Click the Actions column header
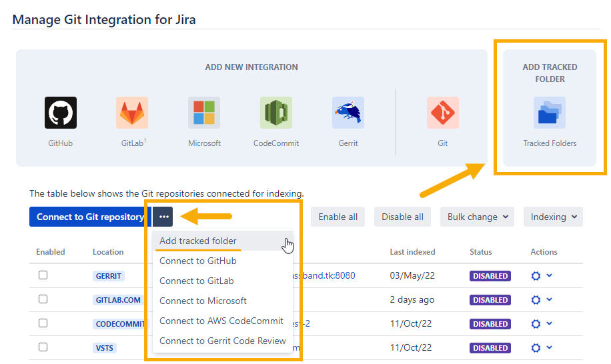The image size is (611, 364). (x=544, y=252)
